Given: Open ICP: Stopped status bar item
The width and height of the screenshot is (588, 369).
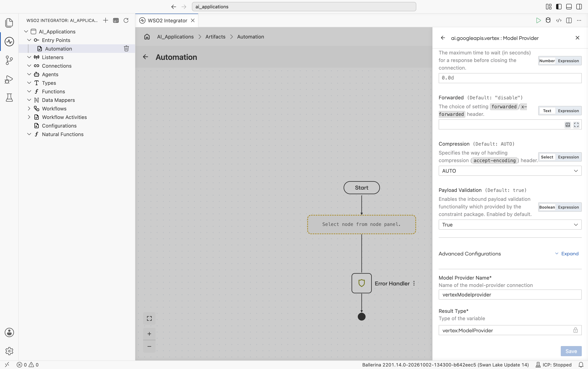Looking at the screenshot, I should (554, 365).
